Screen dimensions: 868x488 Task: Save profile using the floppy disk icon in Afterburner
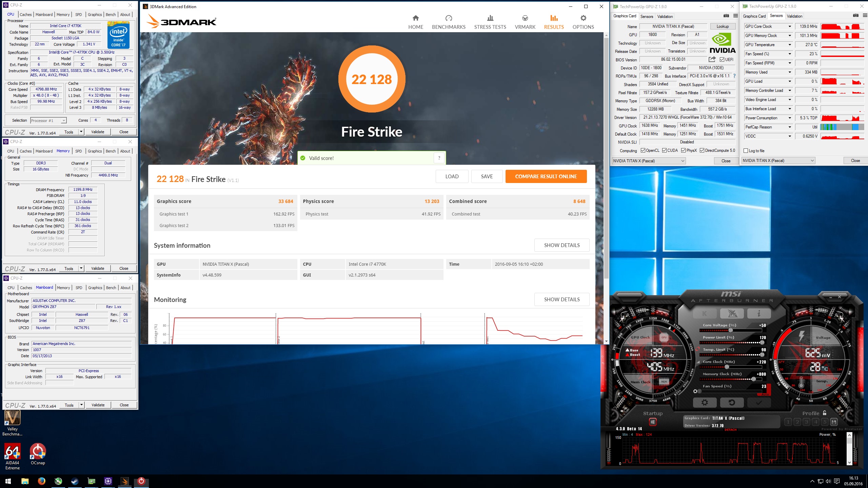[x=834, y=422]
